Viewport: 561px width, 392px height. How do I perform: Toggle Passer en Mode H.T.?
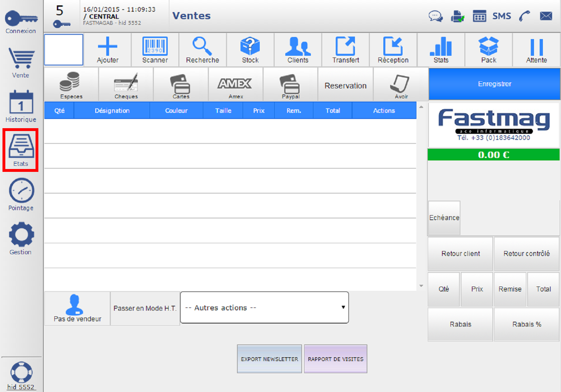tap(145, 308)
